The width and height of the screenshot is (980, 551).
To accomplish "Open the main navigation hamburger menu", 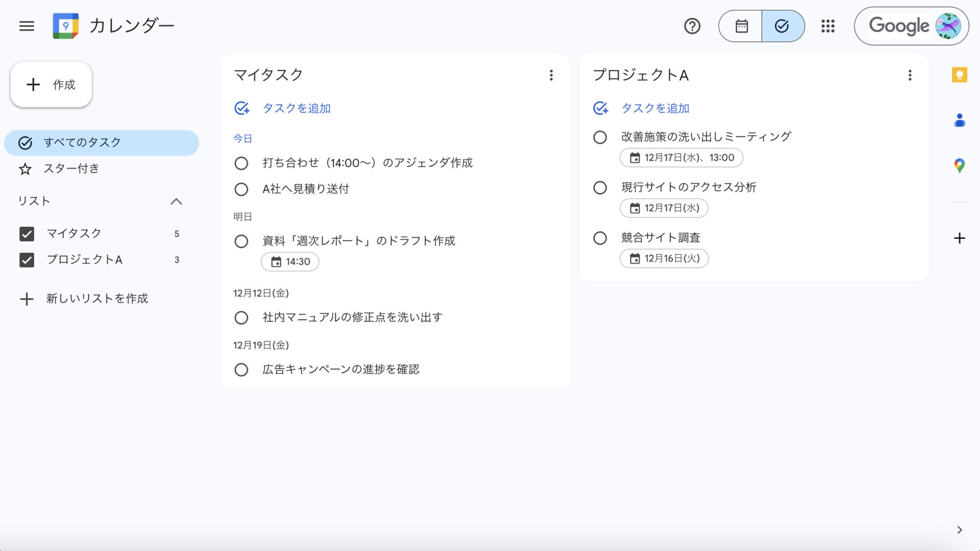I will coord(27,26).
